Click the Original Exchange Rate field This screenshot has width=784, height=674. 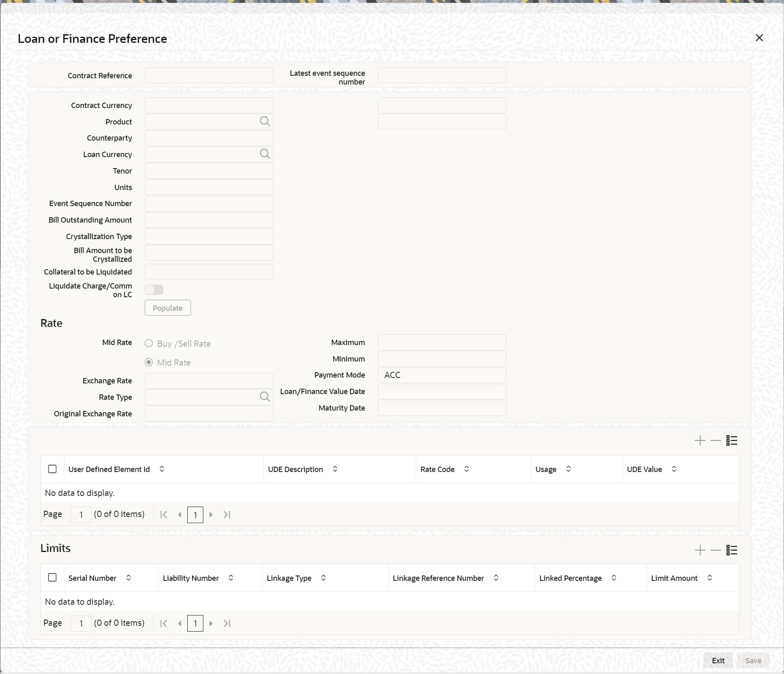click(209, 413)
